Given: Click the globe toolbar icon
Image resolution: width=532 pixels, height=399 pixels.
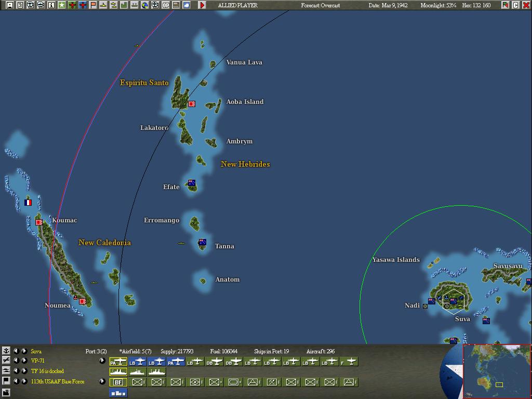Looking at the screenshot, I should point(145,5).
